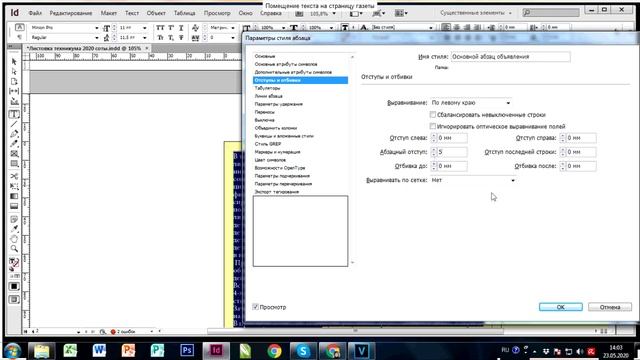Screen dimensions: 640x360
Task: Select the Rectangle tool
Action: [x=14, y=164]
